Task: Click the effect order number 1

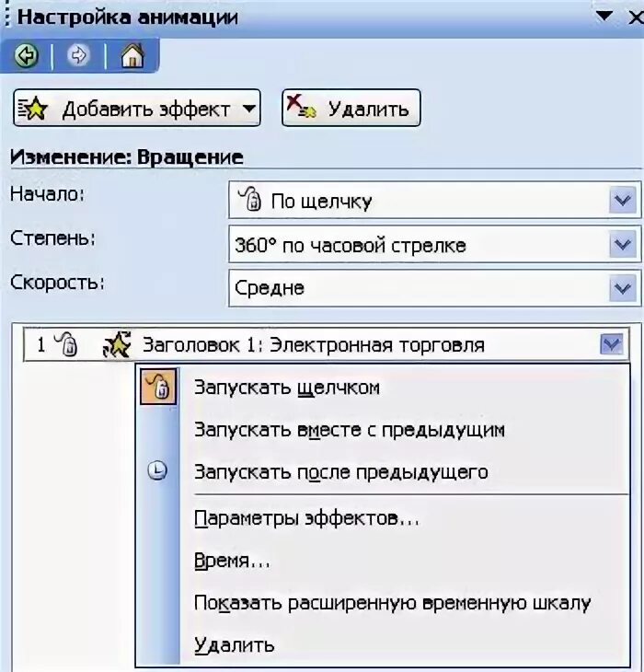Action: click(x=41, y=344)
